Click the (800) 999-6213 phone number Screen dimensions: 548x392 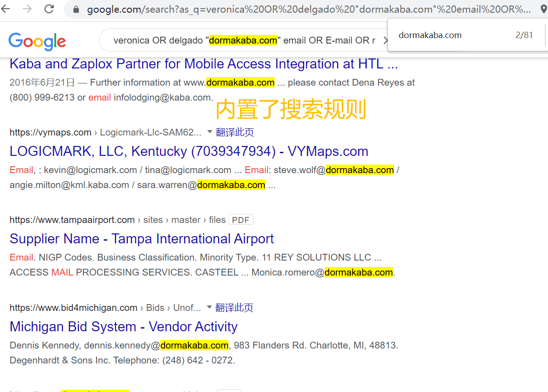pos(42,97)
